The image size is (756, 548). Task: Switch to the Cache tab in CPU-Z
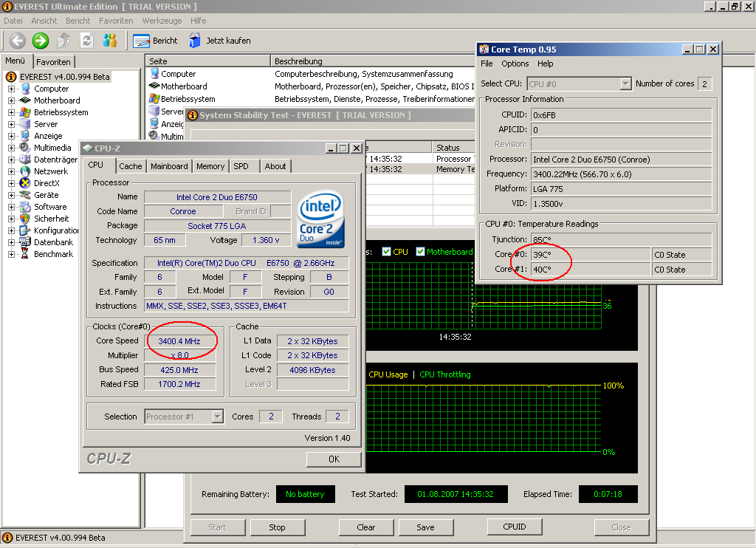[131, 166]
